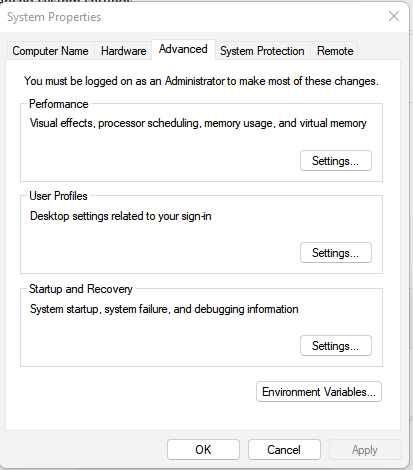The image size is (413, 470).
Task: Close the System Properties dialog with X
Action: [394, 16]
